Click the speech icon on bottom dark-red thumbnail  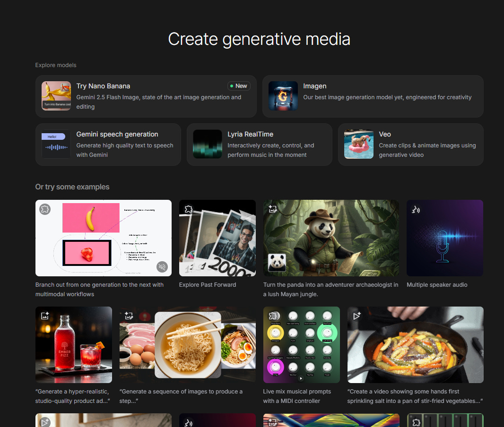(x=188, y=423)
